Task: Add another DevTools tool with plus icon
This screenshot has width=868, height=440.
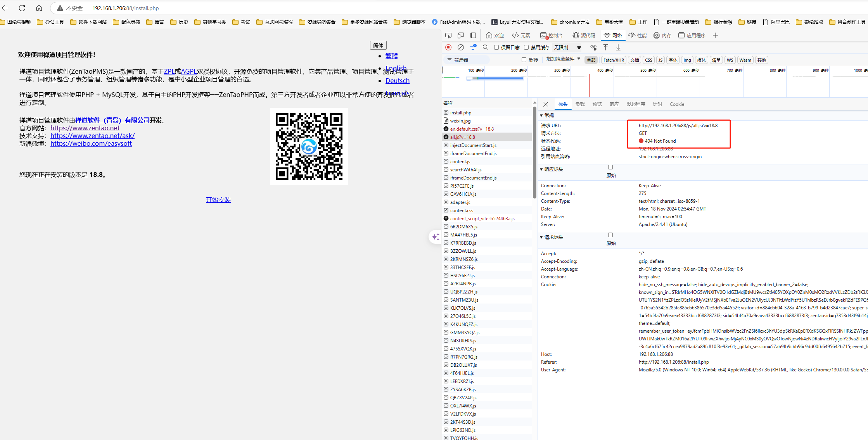Action: point(716,35)
